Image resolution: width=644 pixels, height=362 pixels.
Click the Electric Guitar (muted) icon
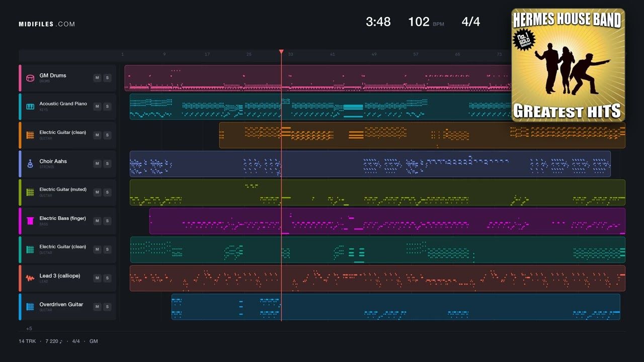30,193
